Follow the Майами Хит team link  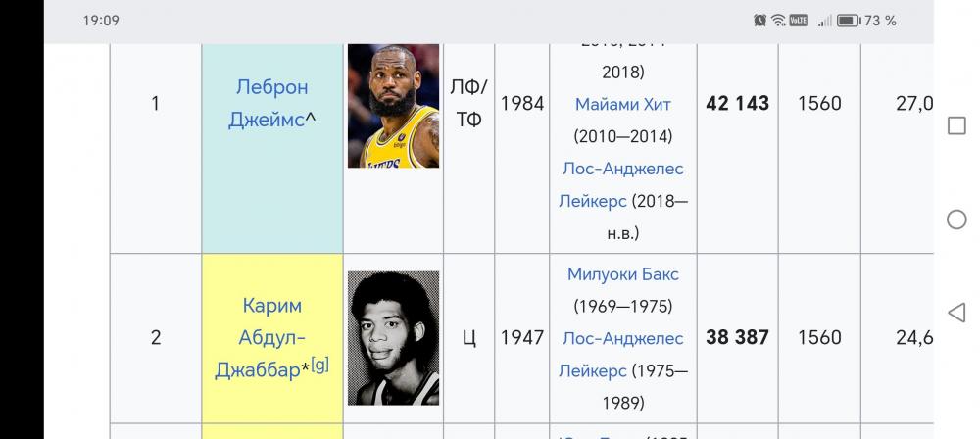pos(623,103)
